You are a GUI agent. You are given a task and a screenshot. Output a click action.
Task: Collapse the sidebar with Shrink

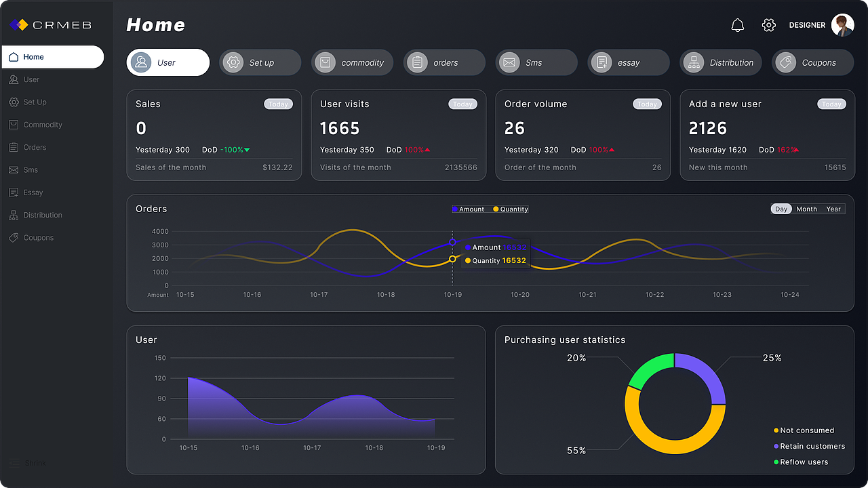tap(28, 463)
